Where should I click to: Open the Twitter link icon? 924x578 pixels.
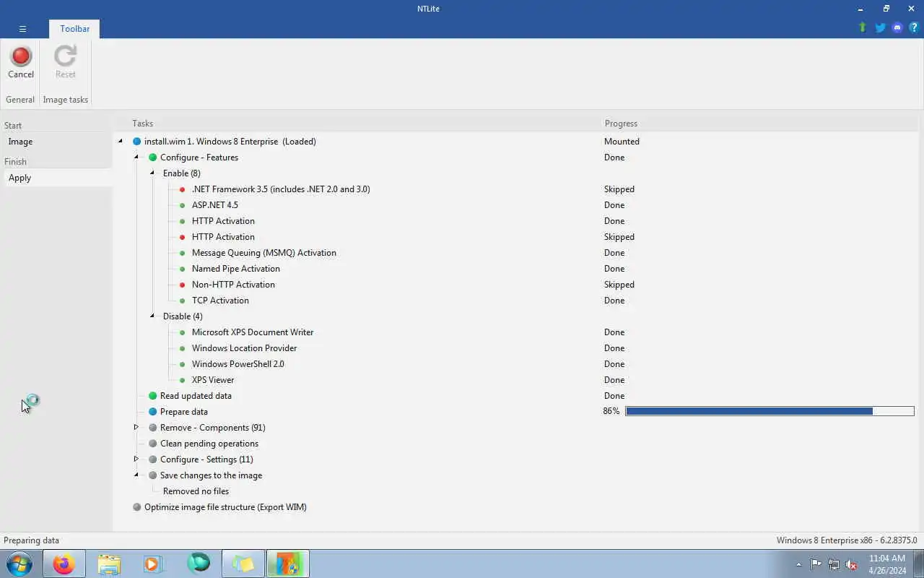tap(880, 27)
